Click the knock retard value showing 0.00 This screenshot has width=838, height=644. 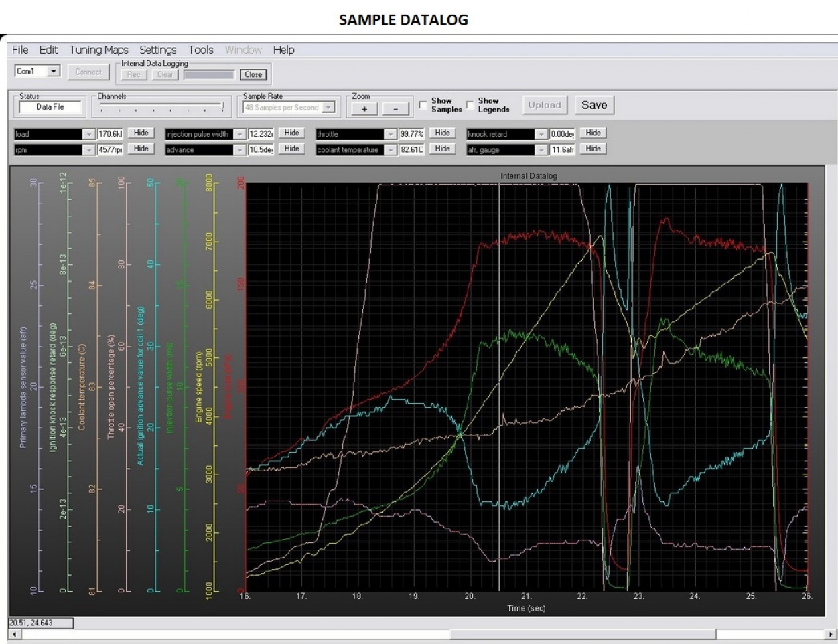click(x=563, y=134)
